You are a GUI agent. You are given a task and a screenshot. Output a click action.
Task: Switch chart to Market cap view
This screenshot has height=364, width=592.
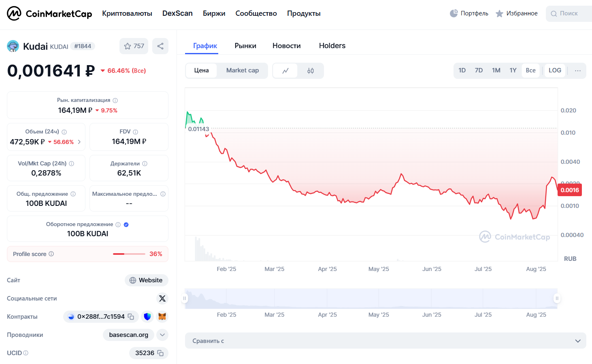coord(242,70)
